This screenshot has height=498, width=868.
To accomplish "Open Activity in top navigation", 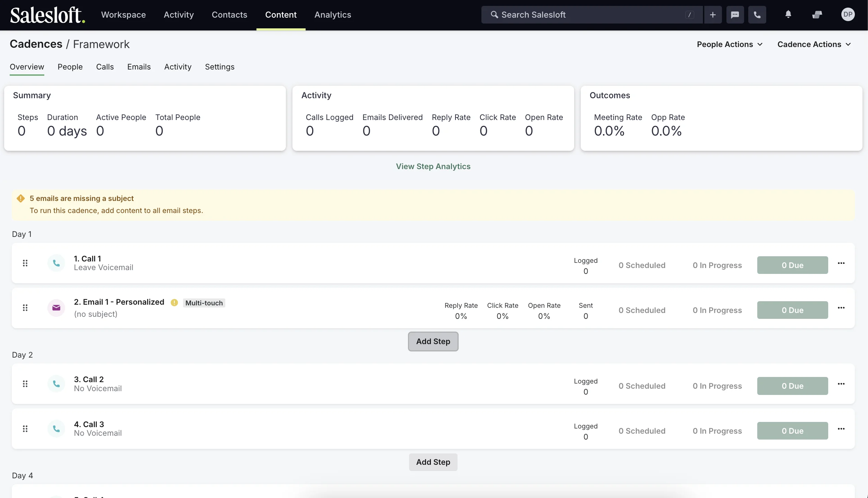I will click(179, 15).
